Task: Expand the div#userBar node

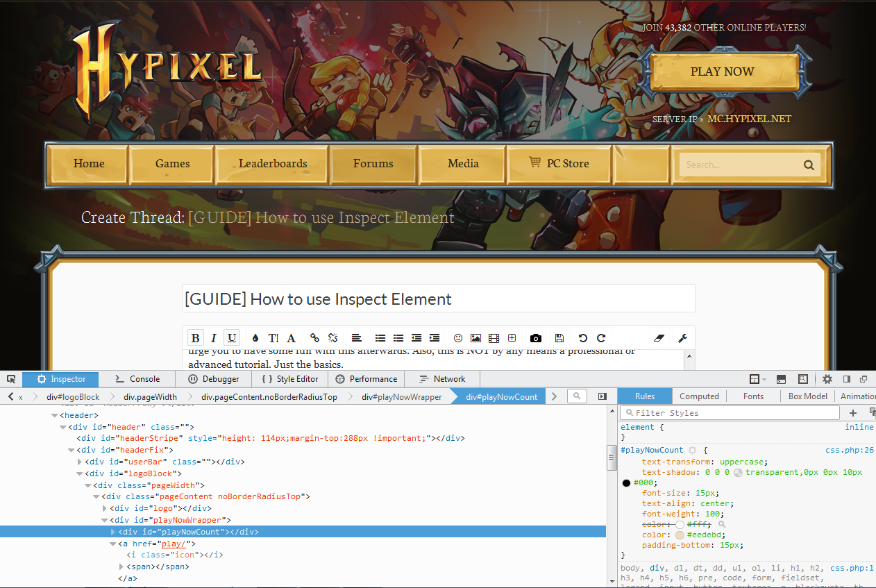Action: pyautogui.click(x=79, y=461)
